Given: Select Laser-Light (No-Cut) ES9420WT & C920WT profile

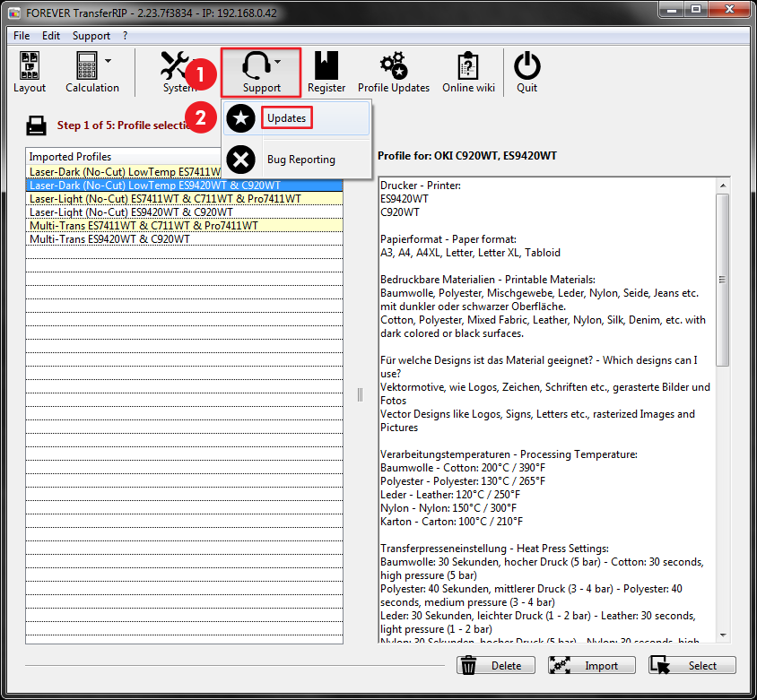Looking at the screenshot, I should click(x=185, y=212).
